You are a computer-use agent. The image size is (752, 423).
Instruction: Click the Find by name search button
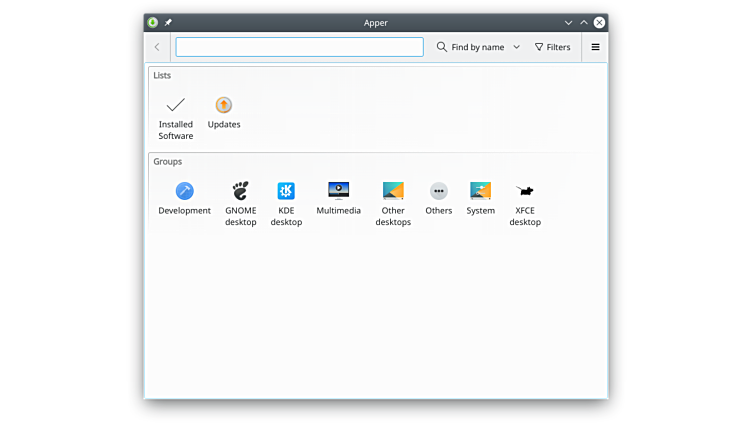470,47
